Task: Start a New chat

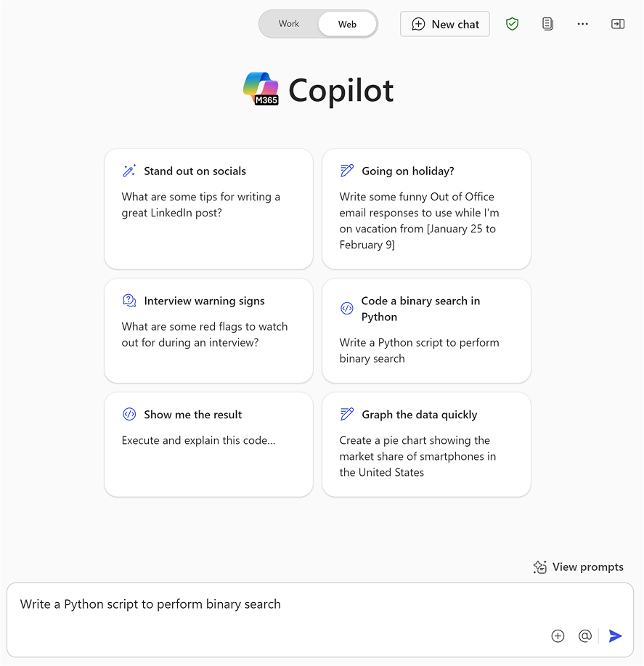Action: tap(444, 24)
